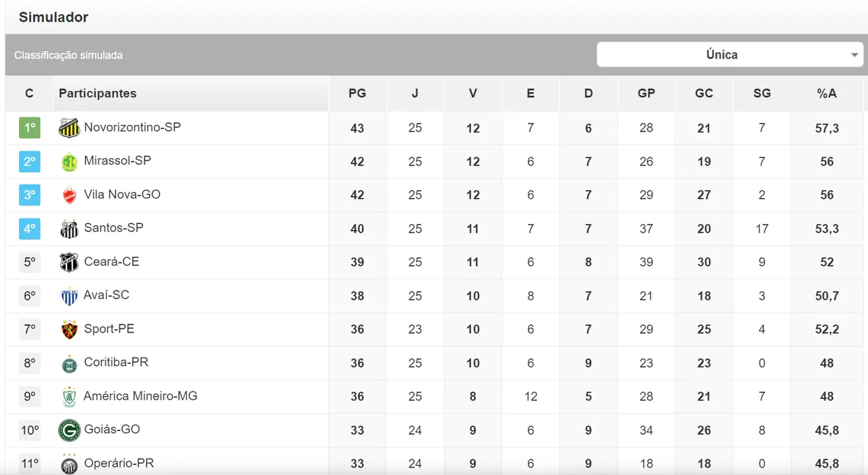The height and width of the screenshot is (475, 868).
Task: Click the Operário-PR team name
Action: click(119, 463)
